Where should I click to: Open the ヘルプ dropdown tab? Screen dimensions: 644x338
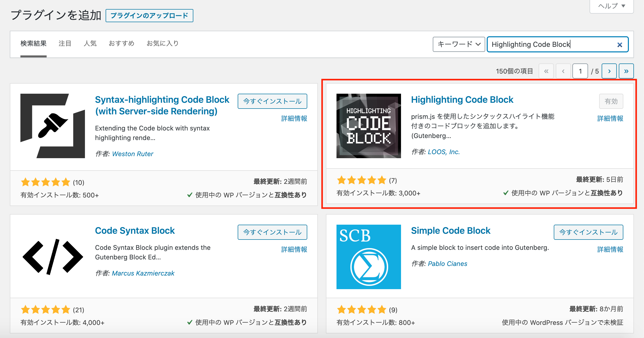pos(612,6)
